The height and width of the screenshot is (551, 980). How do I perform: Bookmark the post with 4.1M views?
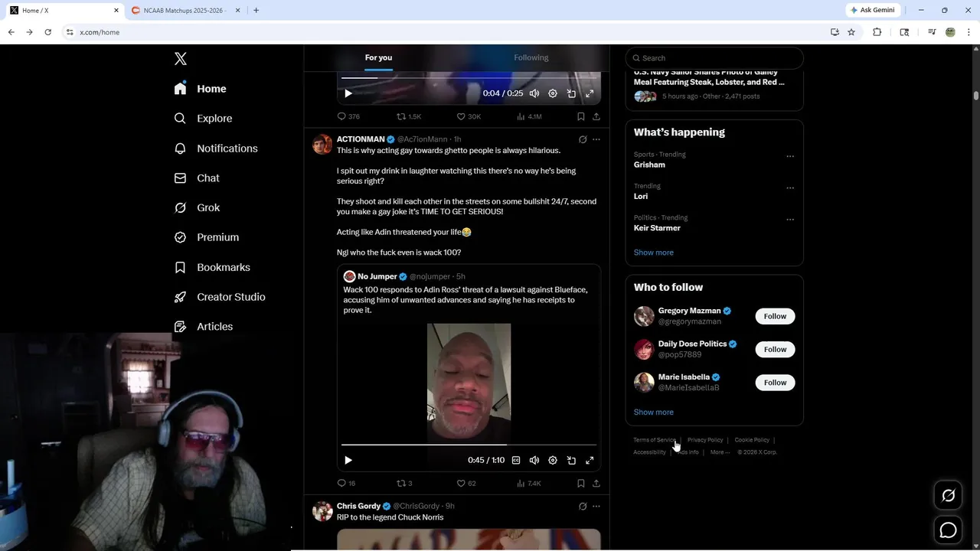581,116
